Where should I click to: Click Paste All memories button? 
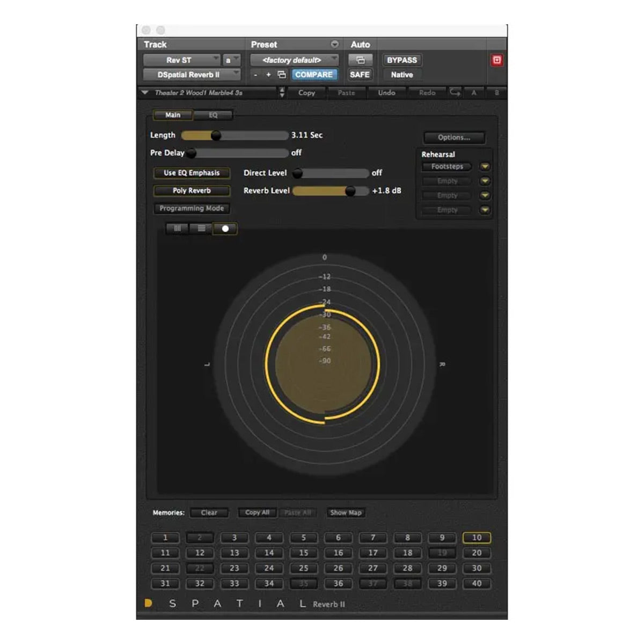pyautogui.click(x=298, y=513)
